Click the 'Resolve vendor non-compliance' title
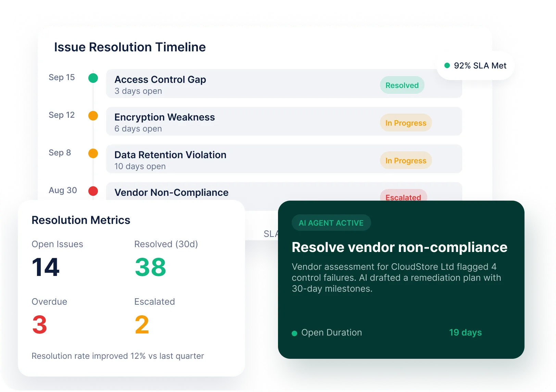Image resolution: width=556 pixels, height=392 pixels. click(x=400, y=247)
